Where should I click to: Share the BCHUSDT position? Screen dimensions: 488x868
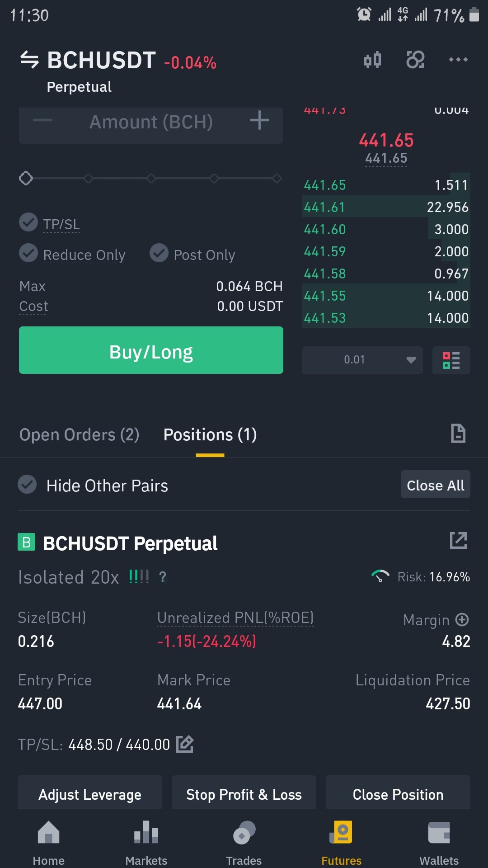tap(458, 541)
